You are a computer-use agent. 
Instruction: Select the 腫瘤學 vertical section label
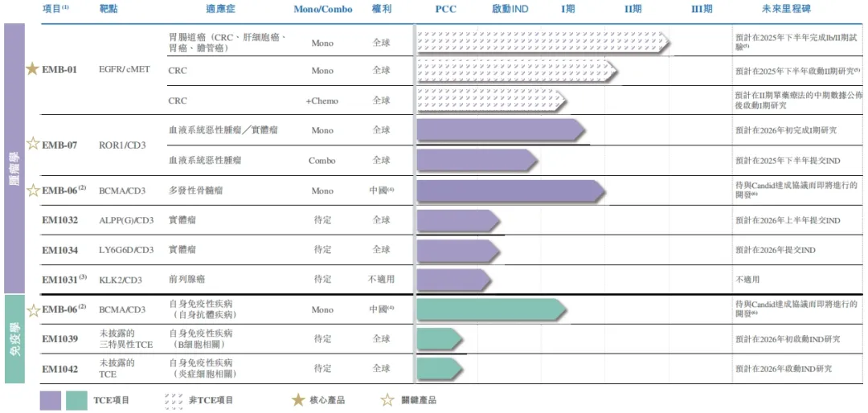point(15,158)
